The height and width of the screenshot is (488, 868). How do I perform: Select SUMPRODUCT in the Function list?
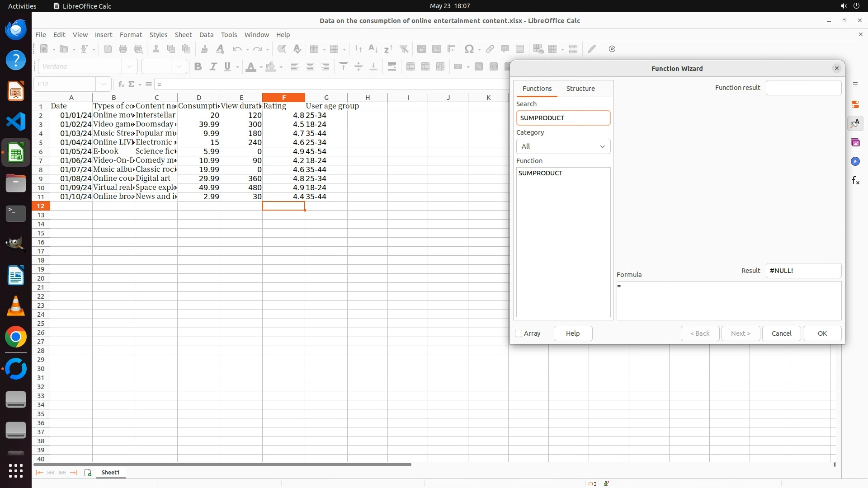[x=540, y=173]
